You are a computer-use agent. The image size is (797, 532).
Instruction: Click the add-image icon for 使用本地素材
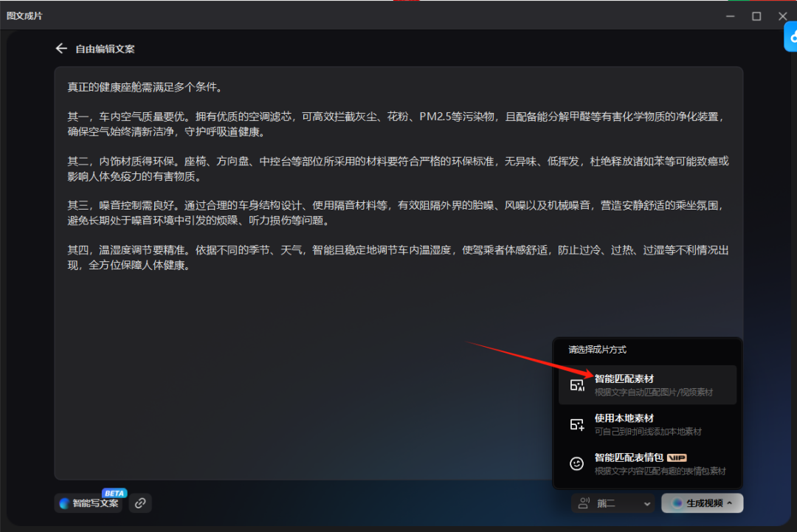(x=577, y=424)
